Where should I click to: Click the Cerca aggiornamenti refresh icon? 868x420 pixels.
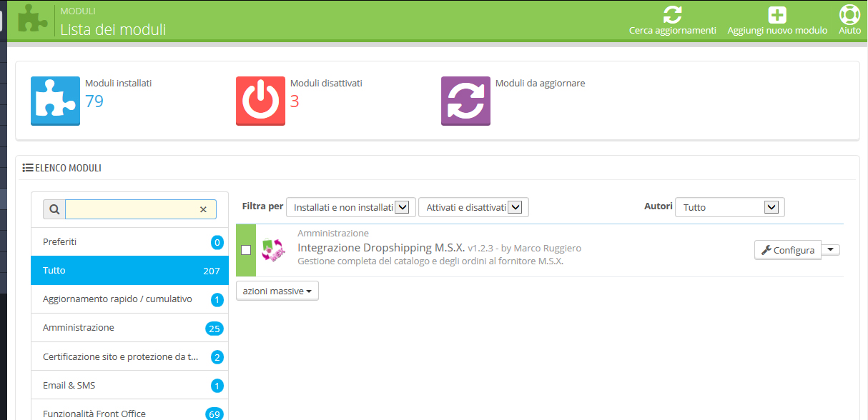click(x=672, y=14)
